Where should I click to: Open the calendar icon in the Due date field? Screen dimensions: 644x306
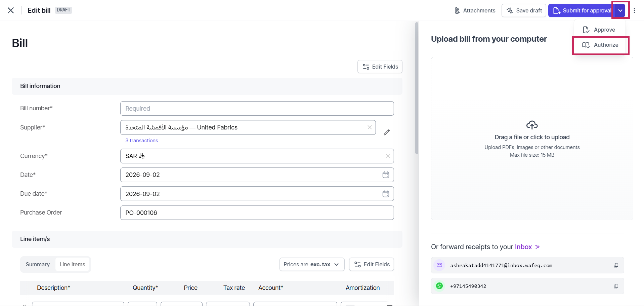[386, 194]
